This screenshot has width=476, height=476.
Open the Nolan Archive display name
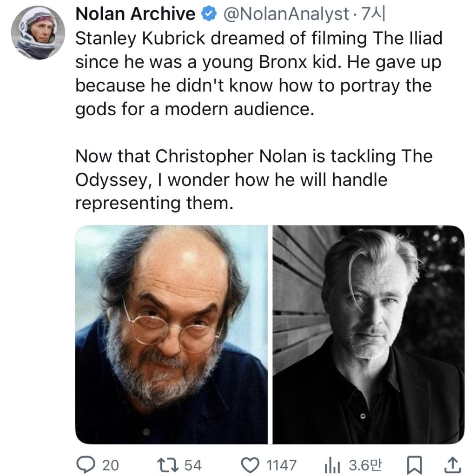coord(135,14)
